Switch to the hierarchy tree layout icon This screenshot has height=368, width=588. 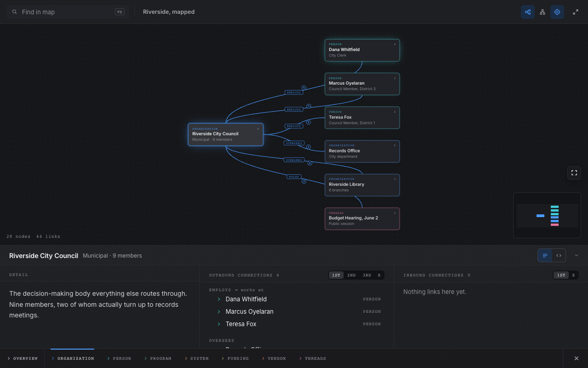click(x=543, y=12)
